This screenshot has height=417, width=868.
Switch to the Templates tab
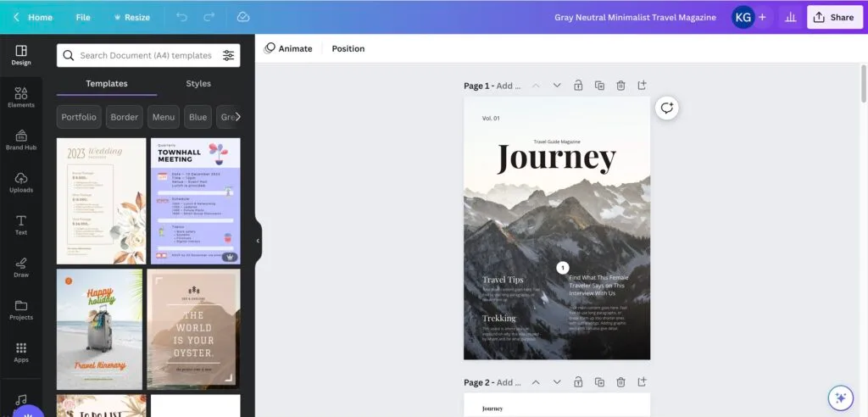[107, 84]
